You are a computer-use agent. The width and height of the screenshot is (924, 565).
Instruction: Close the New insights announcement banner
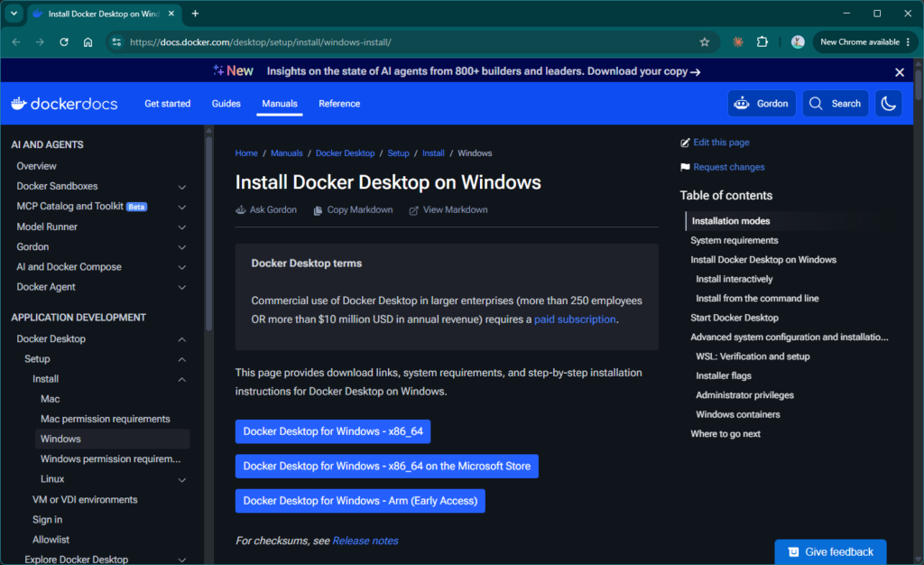coord(900,72)
